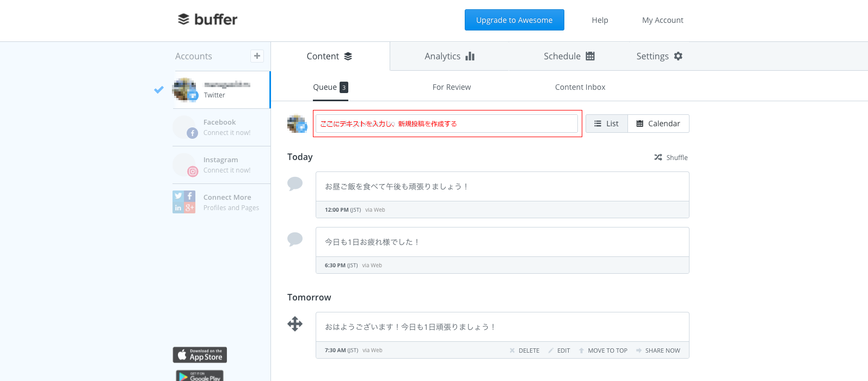This screenshot has width=868, height=381.
Task: Click the Buffer logo
Action: coord(207,20)
